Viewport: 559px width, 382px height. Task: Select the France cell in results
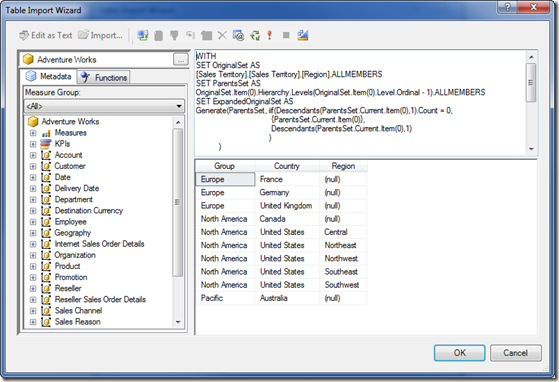click(287, 179)
